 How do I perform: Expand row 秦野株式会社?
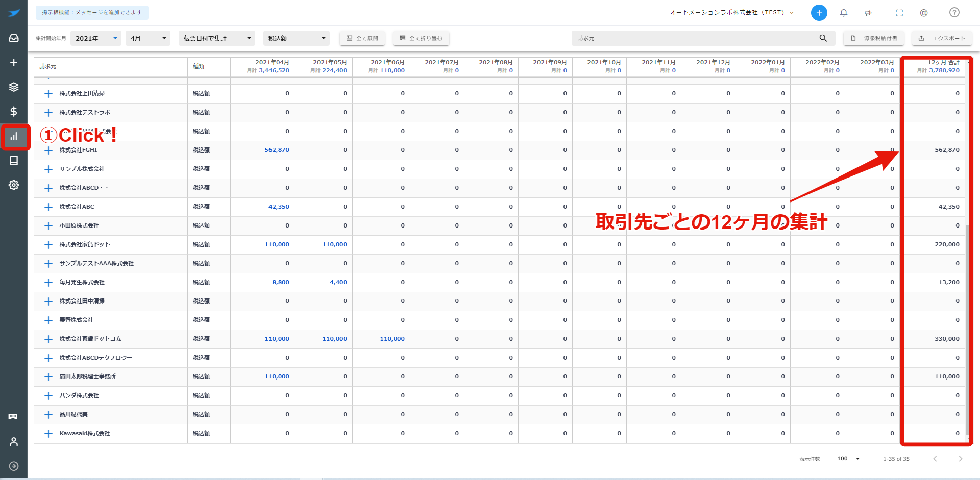click(48, 320)
